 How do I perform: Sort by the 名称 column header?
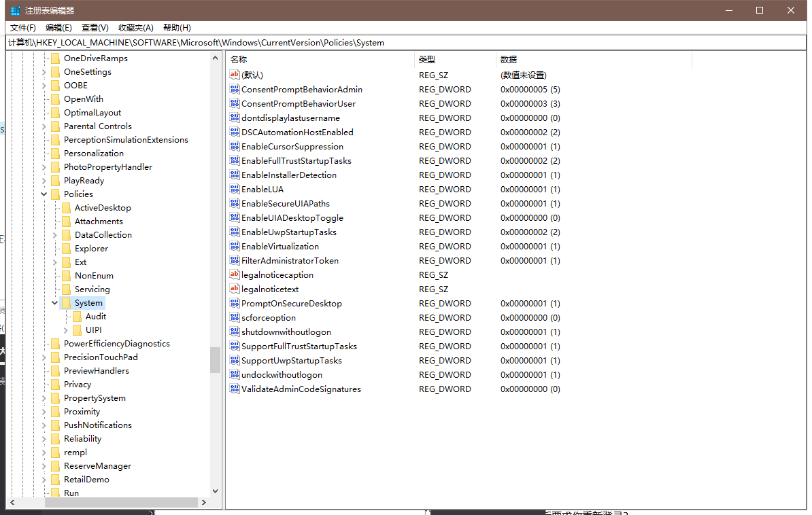click(x=320, y=60)
